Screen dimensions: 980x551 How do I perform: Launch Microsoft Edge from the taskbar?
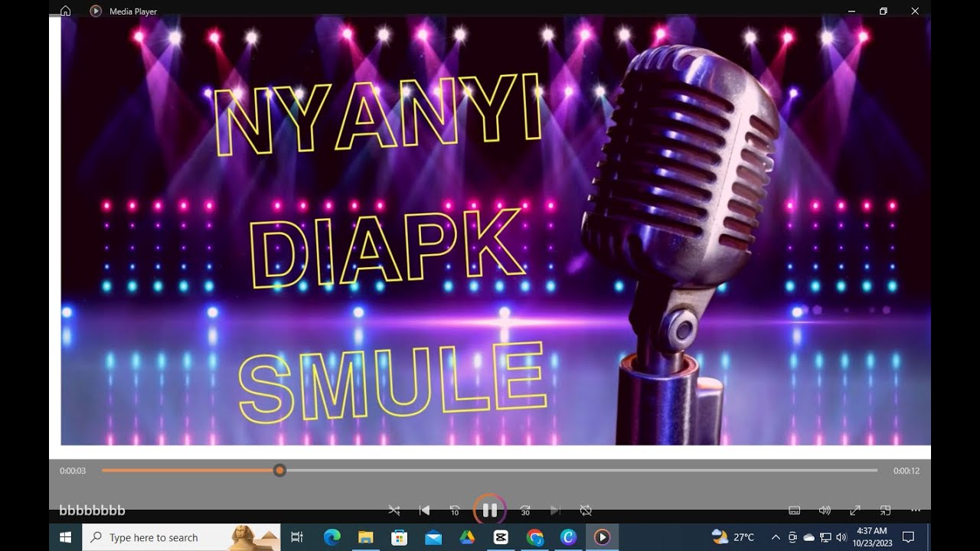[332, 537]
